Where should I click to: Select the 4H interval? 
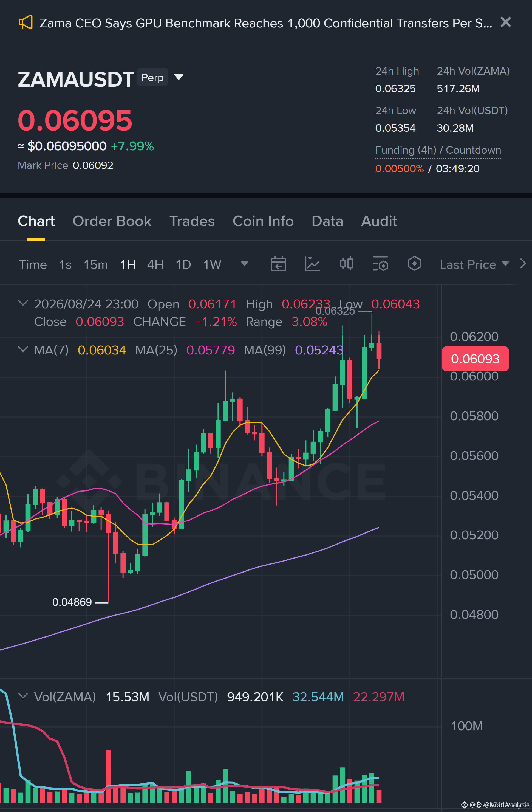(155, 264)
